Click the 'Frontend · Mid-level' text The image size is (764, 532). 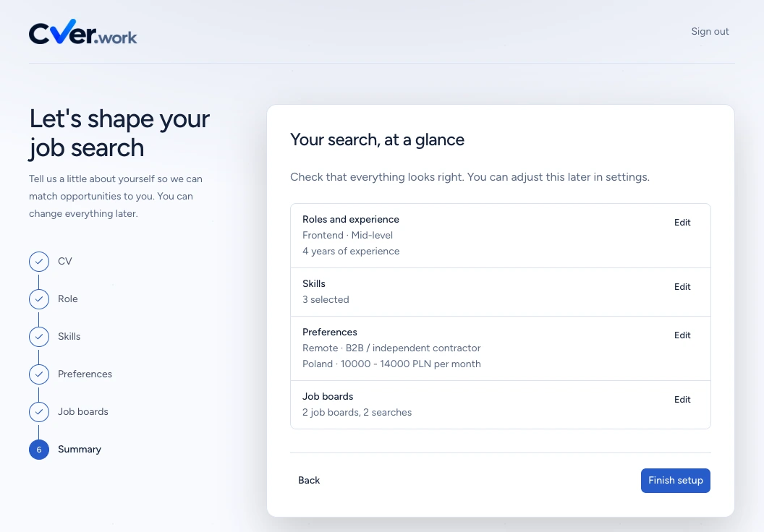point(347,236)
